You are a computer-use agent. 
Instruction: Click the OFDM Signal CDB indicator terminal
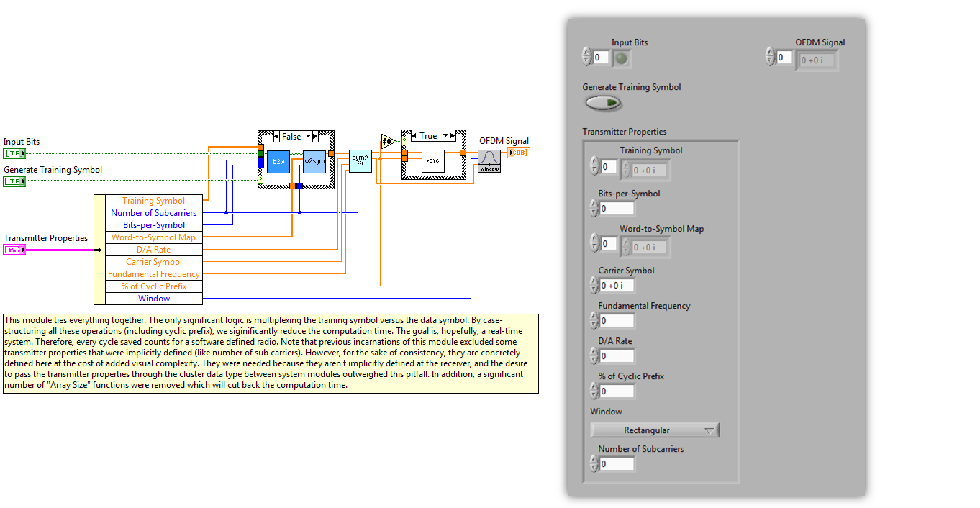(518, 153)
